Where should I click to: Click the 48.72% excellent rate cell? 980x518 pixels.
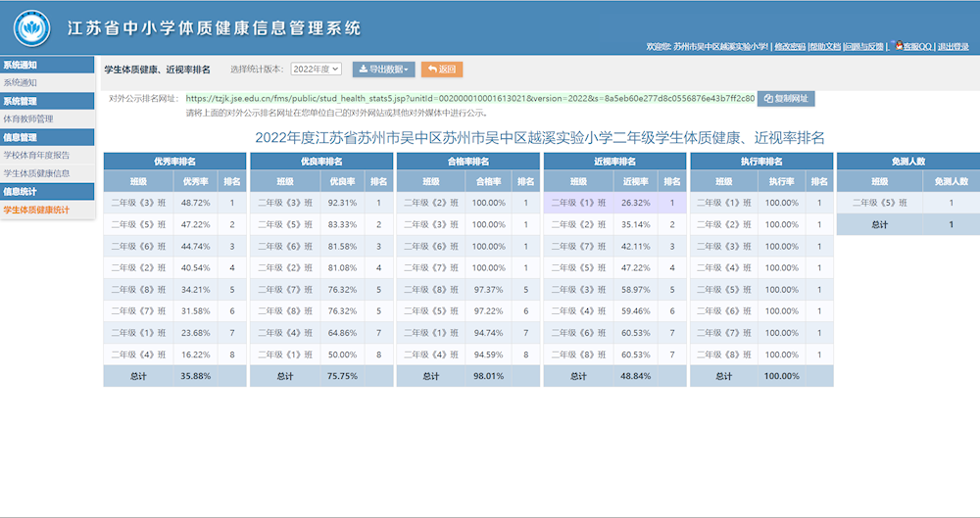[x=196, y=203]
